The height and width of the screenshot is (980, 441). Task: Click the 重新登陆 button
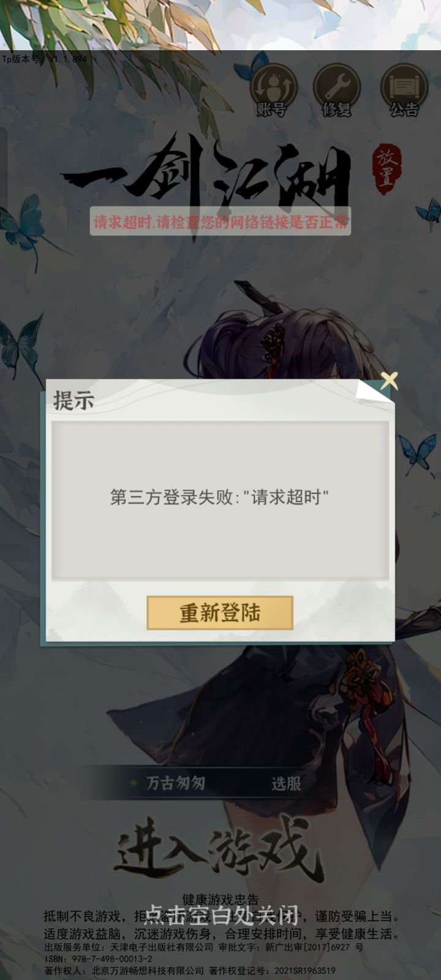click(x=220, y=612)
